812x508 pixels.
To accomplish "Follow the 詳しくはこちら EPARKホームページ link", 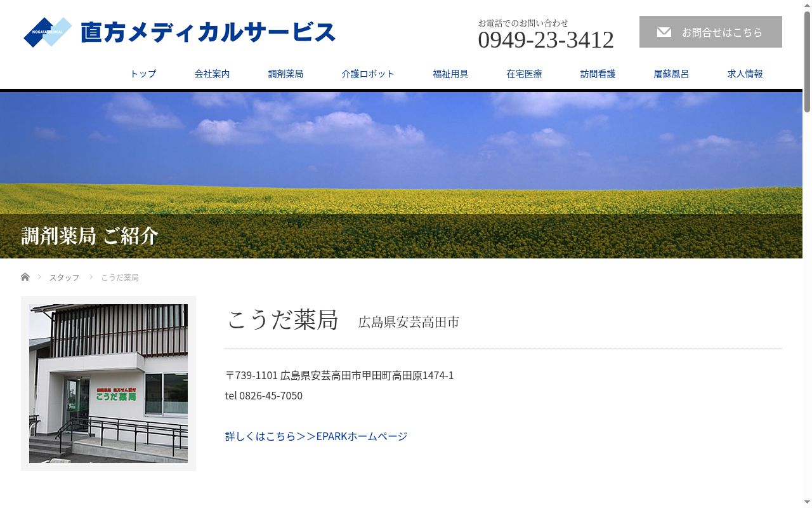I will [316, 436].
